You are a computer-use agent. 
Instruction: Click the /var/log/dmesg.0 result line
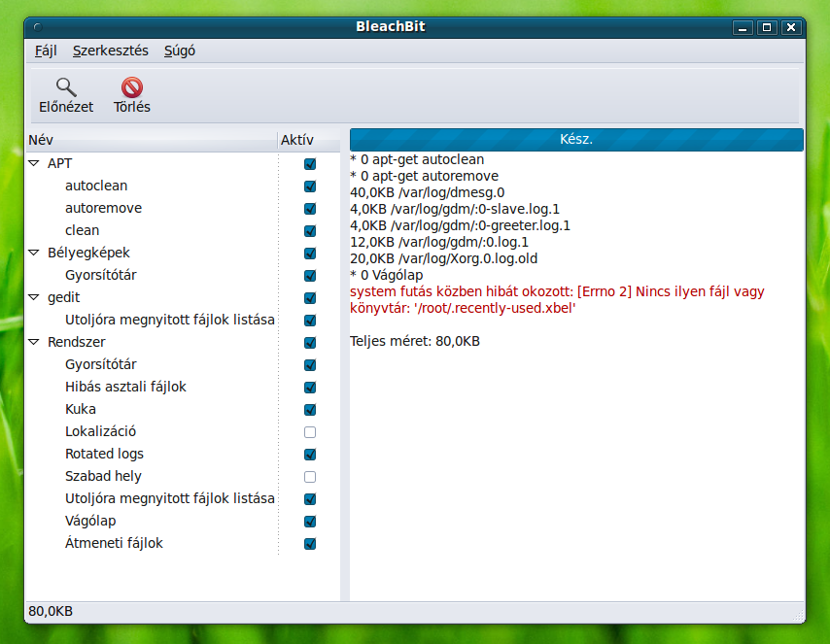tap(428, 192)
